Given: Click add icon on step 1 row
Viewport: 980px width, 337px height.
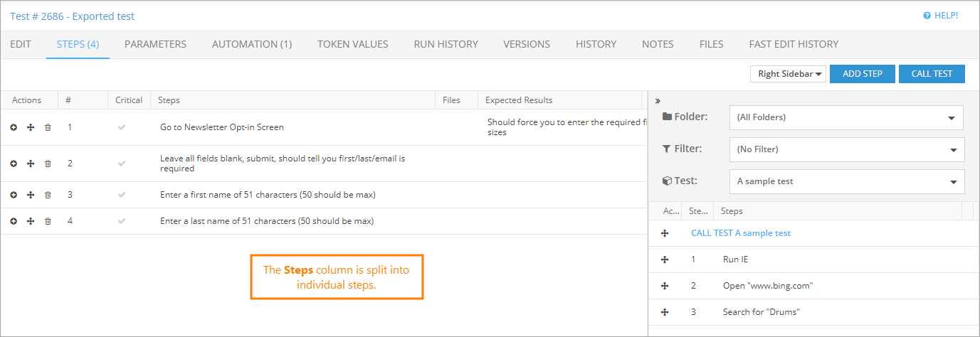Looking at the screenshot, I should click(x=14, y=127).
